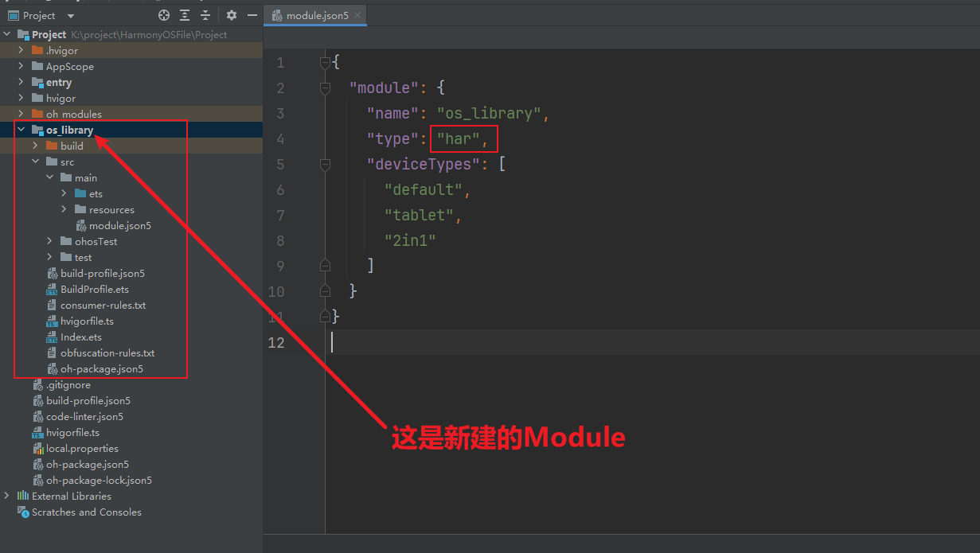Image resolution: width=980 pixels, height=553 pixels.
Task: Expand the AppScope folder chevron
Action: (x=21, y=66)
